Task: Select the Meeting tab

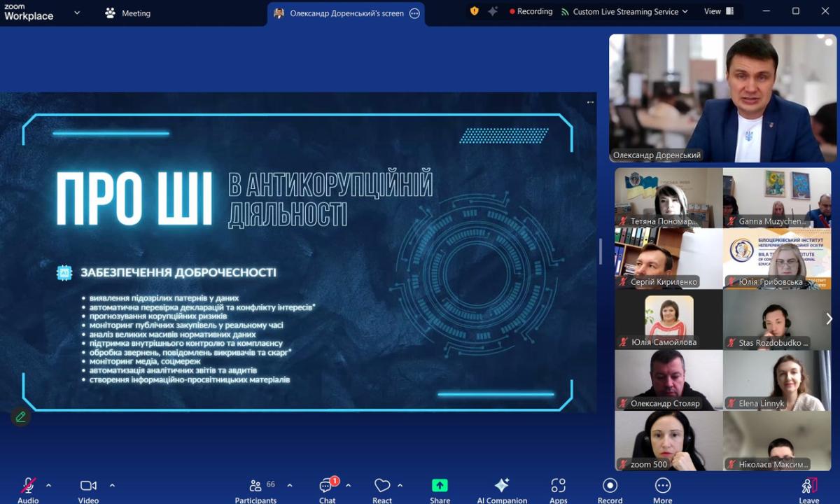Action: pos(127,13)
